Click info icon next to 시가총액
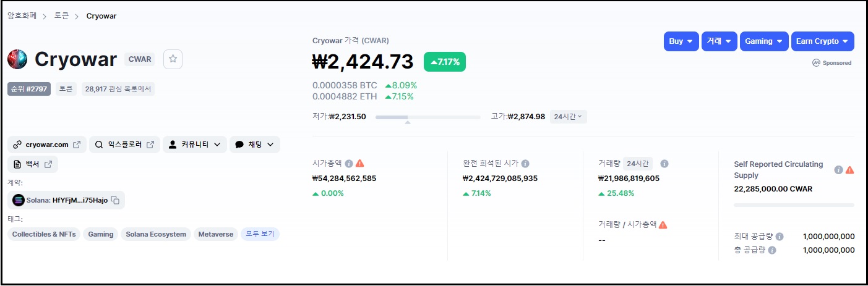The height and width of the screenshot is (286, 868). coord(349,164)
